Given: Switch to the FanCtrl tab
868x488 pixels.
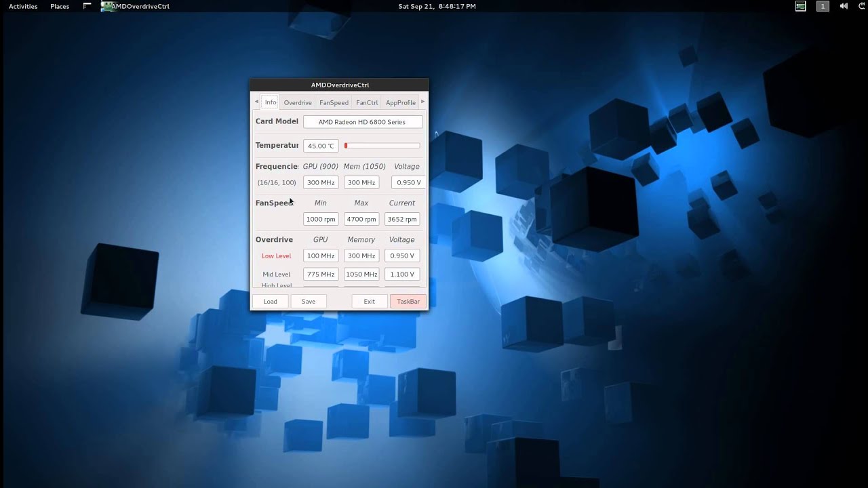Looking at the screenshot, I should [x=367, y=102].
